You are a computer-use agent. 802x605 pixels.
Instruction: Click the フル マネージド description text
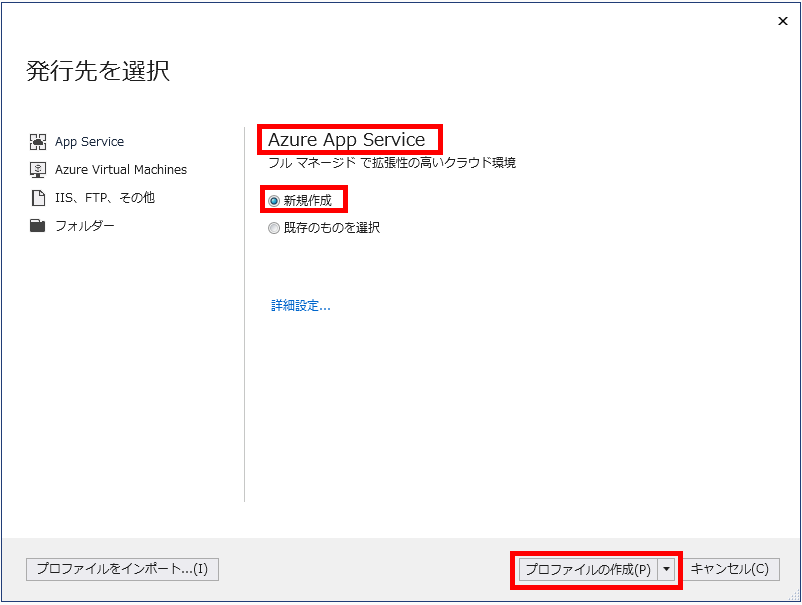(392, 163)
